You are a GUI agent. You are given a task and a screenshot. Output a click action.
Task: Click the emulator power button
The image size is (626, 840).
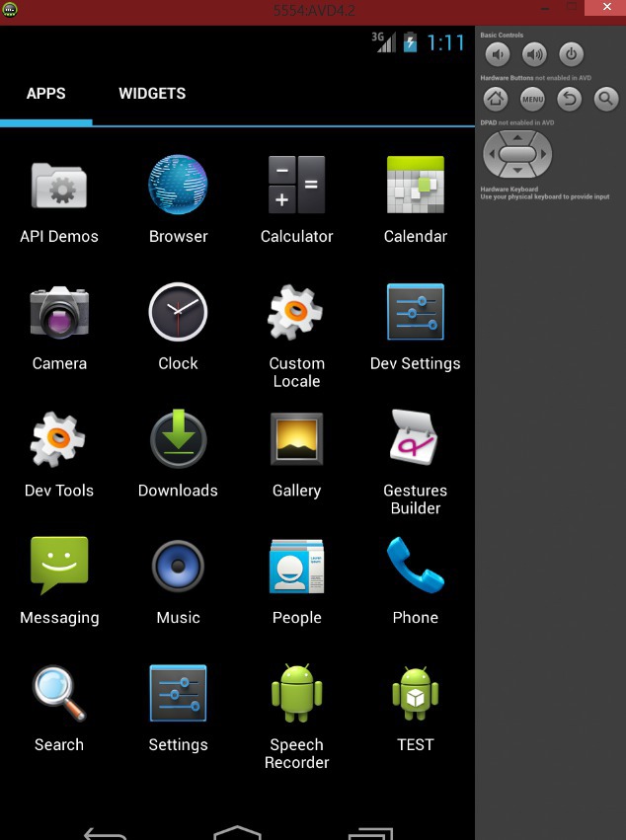pos(572,54)
